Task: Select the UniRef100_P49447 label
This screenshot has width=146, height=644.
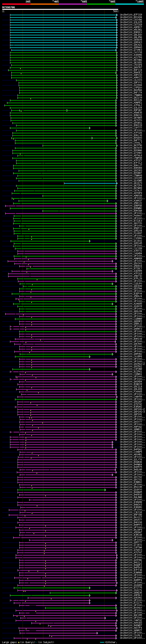Action: click(131, 216)
